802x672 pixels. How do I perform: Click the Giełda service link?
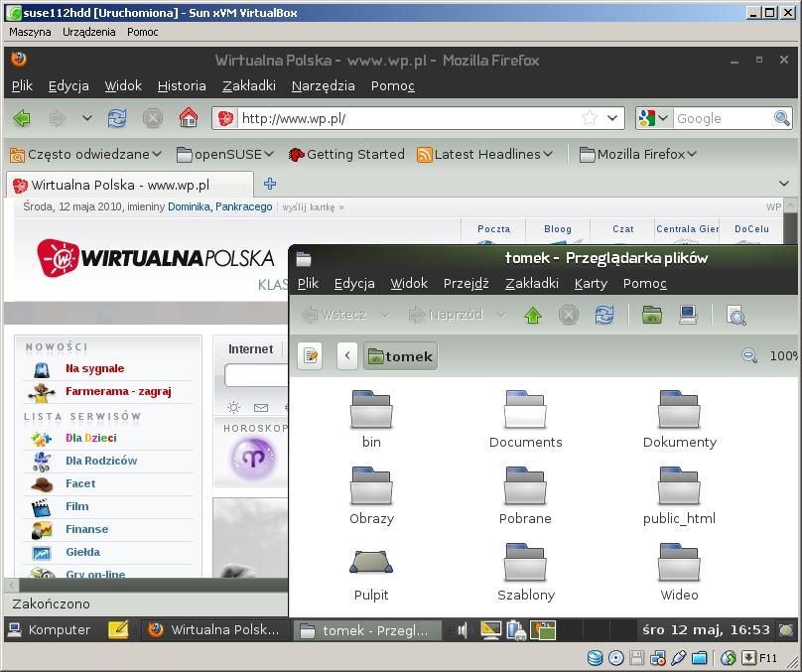click(82, 552)
